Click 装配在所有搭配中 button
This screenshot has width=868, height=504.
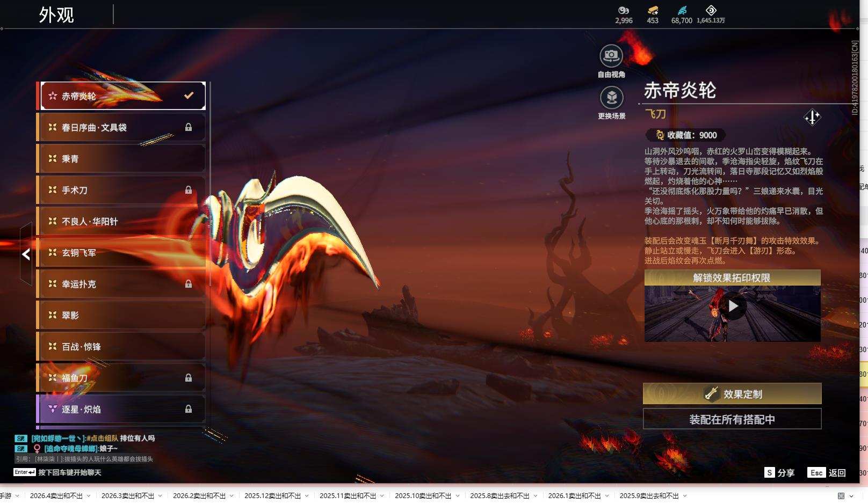(x=732, y=419)
